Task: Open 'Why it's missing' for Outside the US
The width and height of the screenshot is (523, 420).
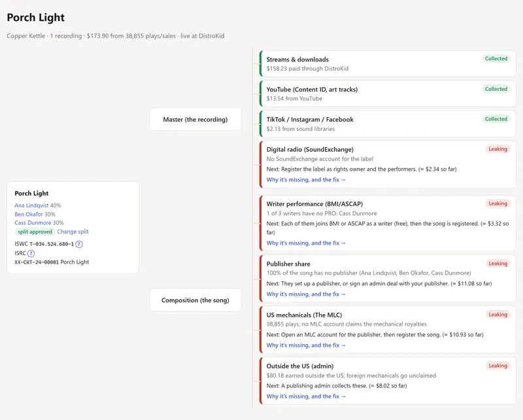Action: pyautogui.click(x=306, y=396)
